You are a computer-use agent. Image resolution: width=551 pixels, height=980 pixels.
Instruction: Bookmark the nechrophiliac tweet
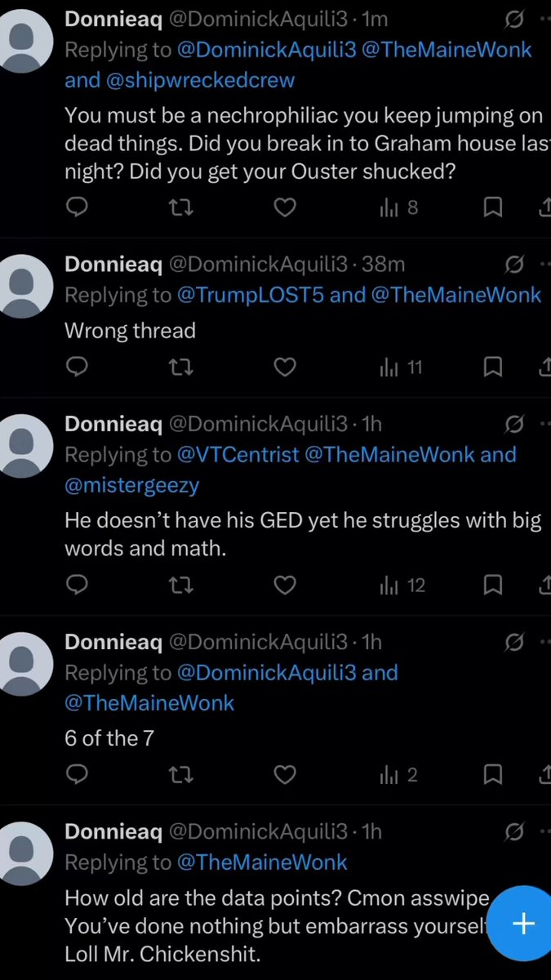click(x=493, y=208)
